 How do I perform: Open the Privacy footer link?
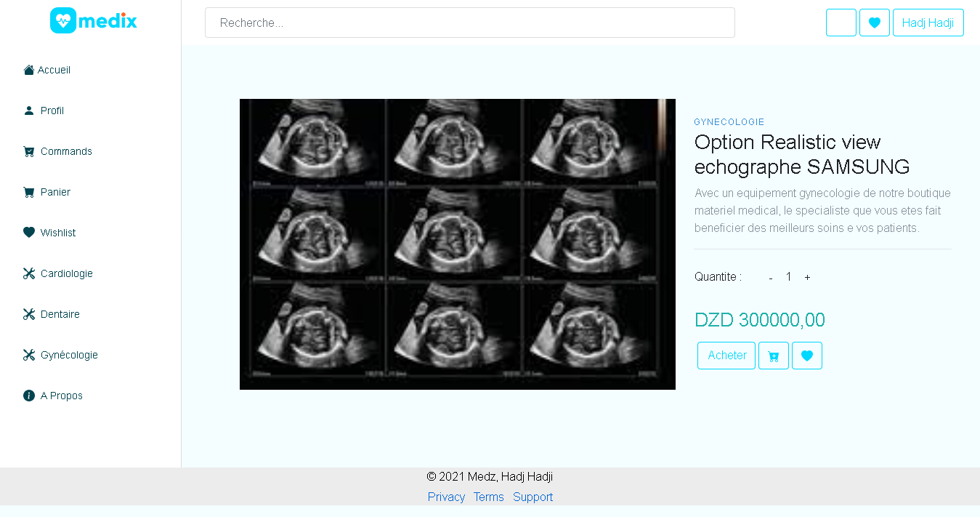(446, 497)
